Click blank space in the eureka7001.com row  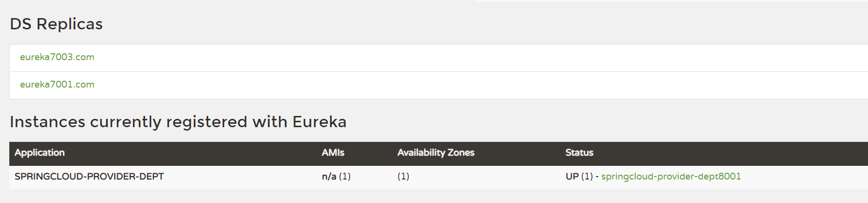440,85
